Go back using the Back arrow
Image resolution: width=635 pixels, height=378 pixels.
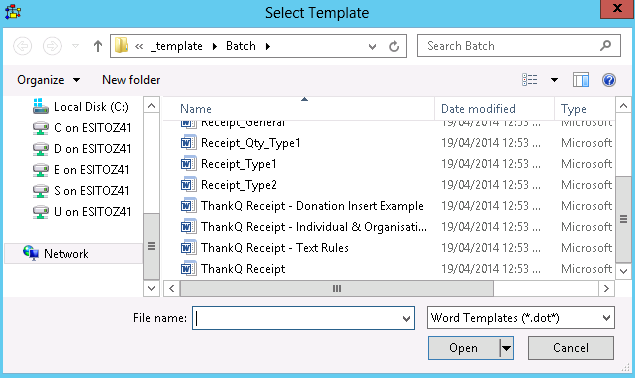click(22, 46)
